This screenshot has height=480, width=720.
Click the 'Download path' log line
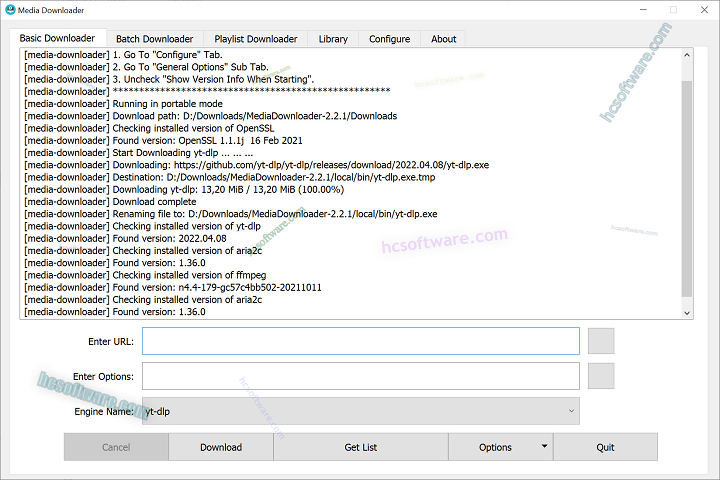pos(210,116)
